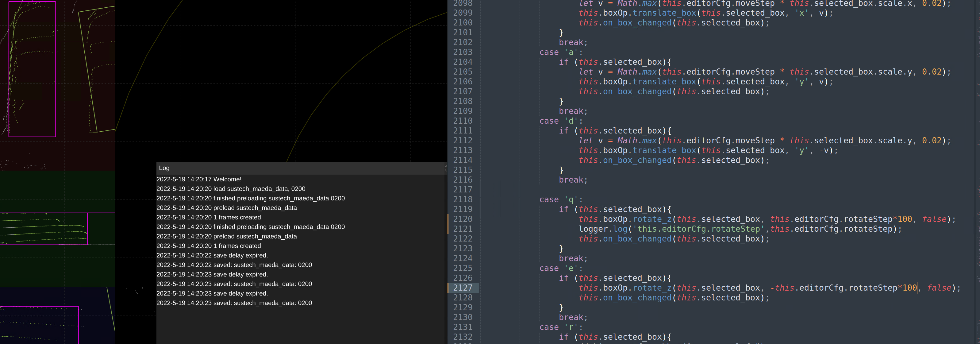The height and width of the screenshot is (344, 980).
Task: Click the partially visible Log panel close icon
Action: (446, 168)
